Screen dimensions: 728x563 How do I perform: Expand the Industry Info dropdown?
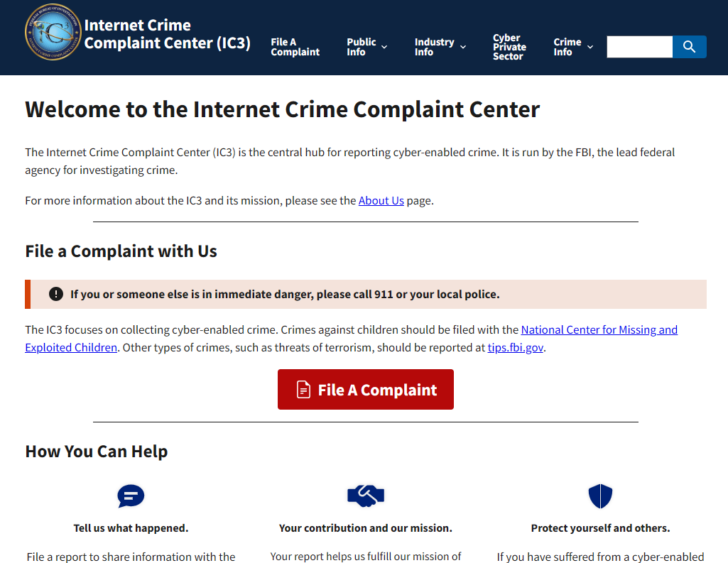pyautogui.click(x=440, y=47)
